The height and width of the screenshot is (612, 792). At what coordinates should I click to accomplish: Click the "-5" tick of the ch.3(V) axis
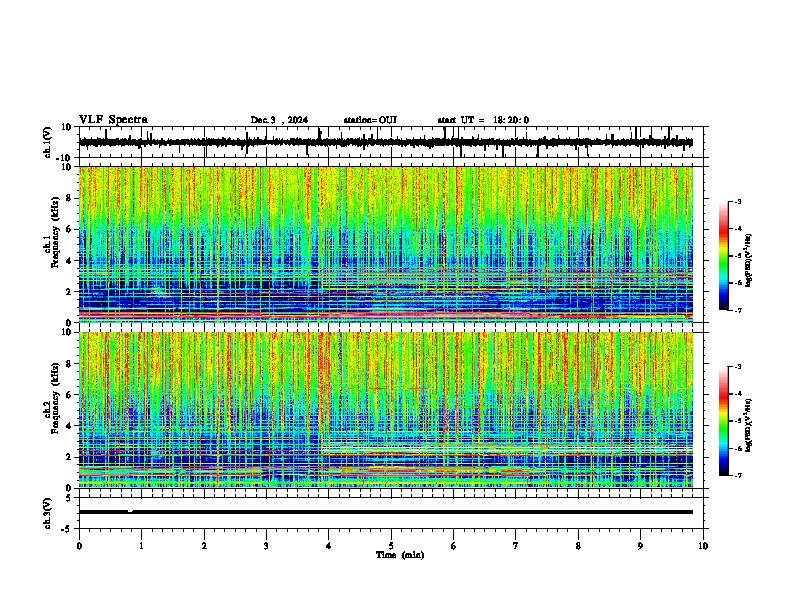(x=67, y=529)
